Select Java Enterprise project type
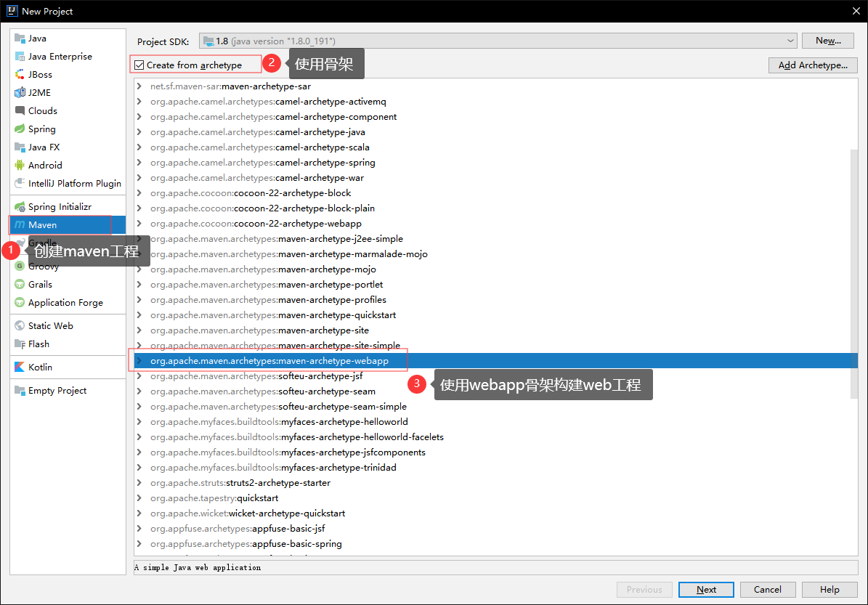 coord(60,57)
